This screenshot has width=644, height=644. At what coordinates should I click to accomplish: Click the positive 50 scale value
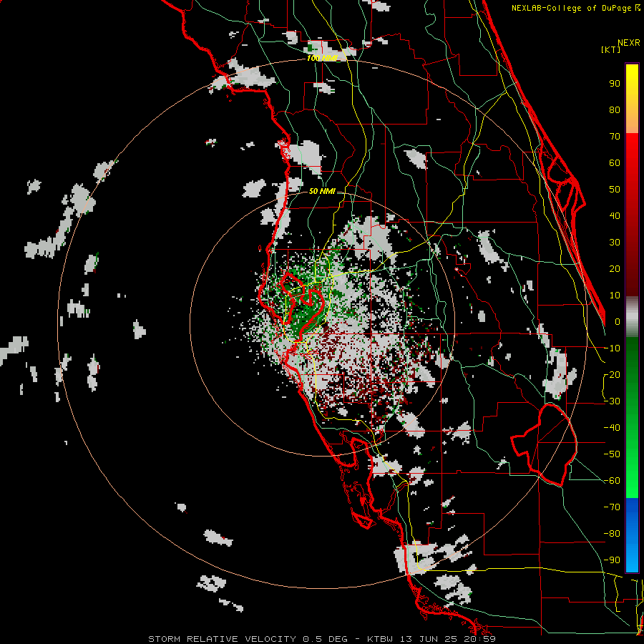(615, 190)
